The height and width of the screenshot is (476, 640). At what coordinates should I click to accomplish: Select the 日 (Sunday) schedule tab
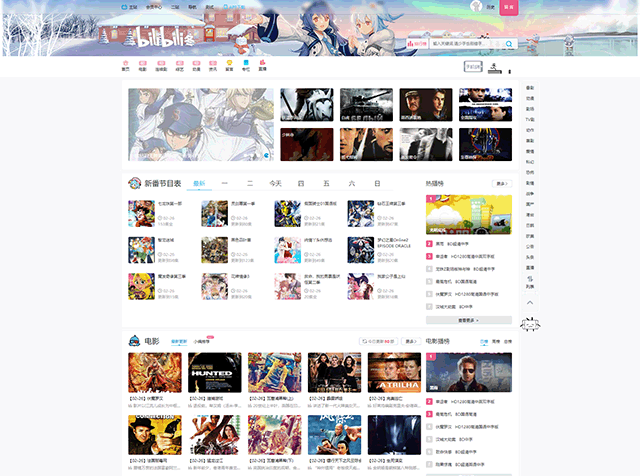point(377,183)
